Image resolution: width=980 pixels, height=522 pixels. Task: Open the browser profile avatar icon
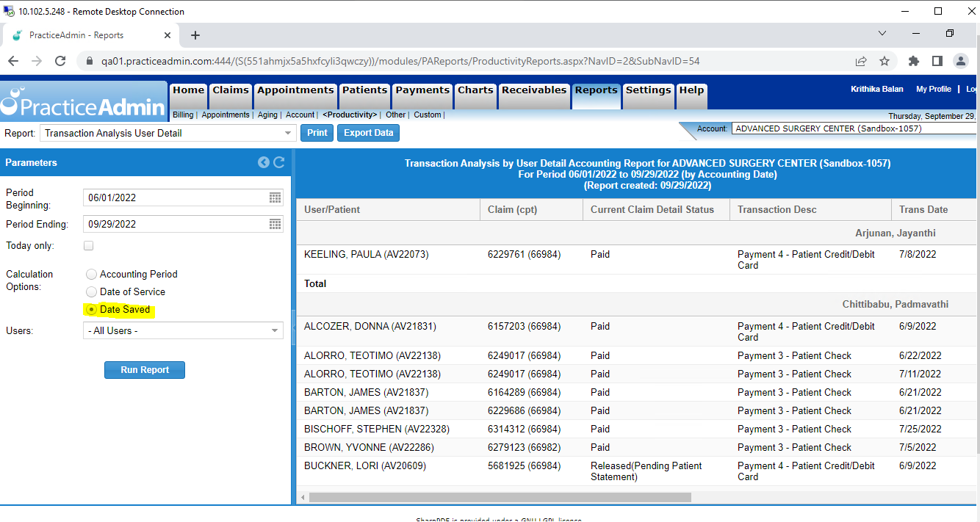click(961, 61)
